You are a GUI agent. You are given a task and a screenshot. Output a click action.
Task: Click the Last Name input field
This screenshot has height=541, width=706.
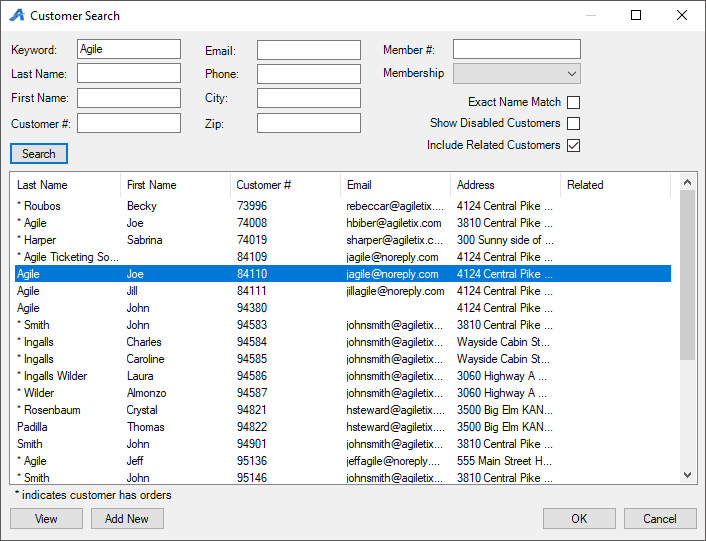pyautogui.click(x=129, y=73)
